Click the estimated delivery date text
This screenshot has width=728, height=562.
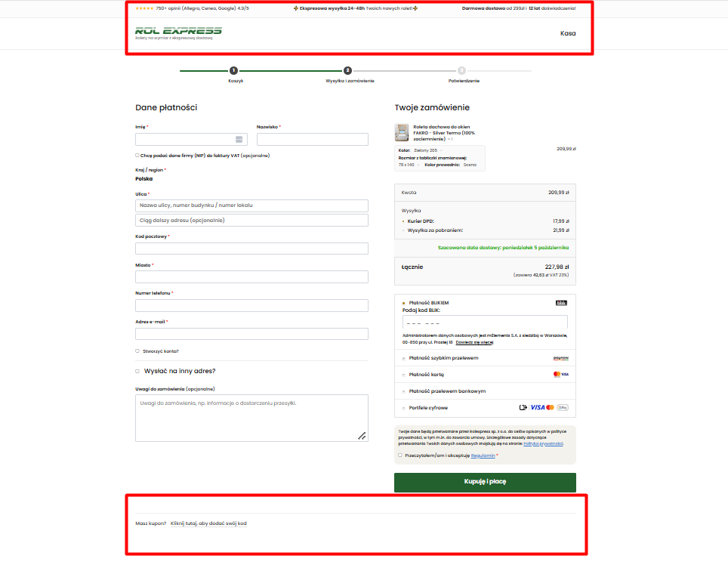coord(503,248)
